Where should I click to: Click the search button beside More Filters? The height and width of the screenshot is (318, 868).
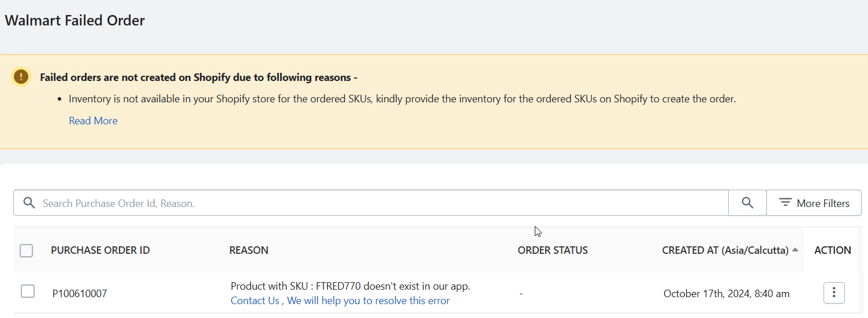pos(747,203)
